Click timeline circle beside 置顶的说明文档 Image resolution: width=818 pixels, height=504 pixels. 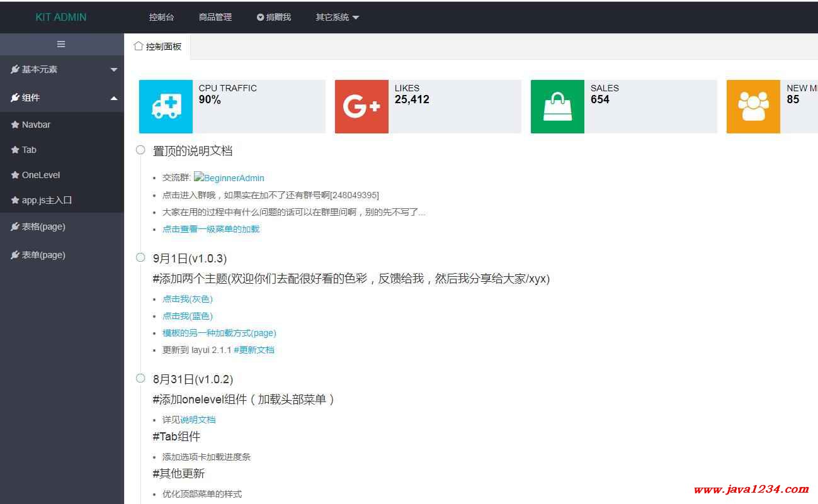click(x=140, y=150)
